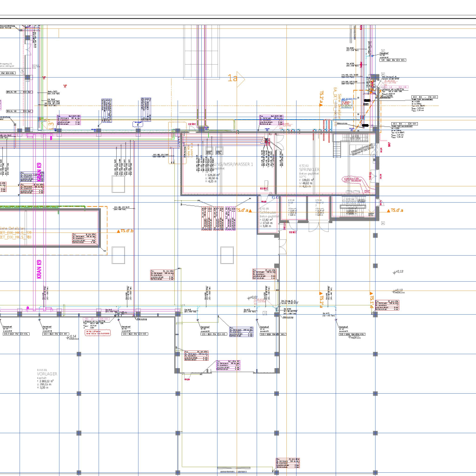The image size is (476, 476).
Task: Click the VORLAGER room label
Action: pos(47,374)
